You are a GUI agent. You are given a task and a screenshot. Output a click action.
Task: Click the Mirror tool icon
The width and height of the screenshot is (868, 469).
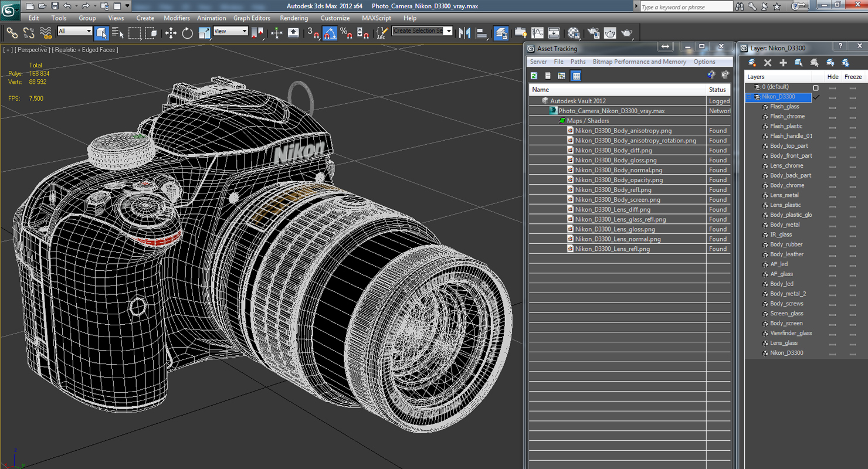click(x=465, y=33)
